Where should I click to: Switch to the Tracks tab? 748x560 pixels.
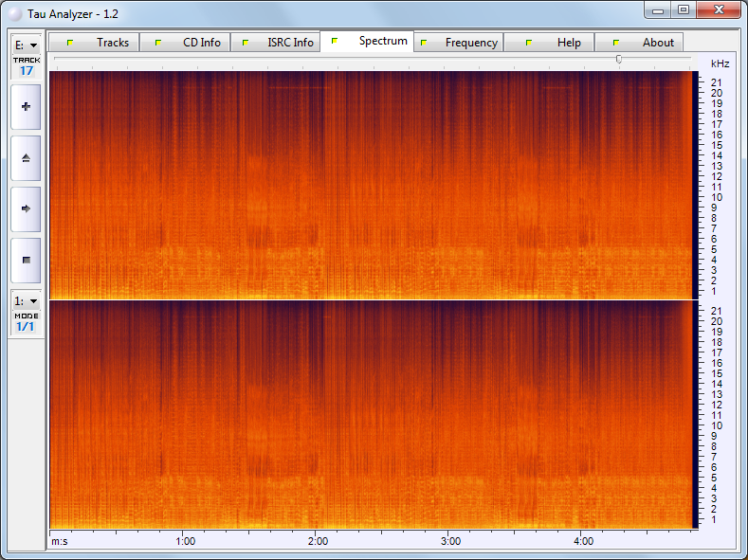(x=95, y=43)
